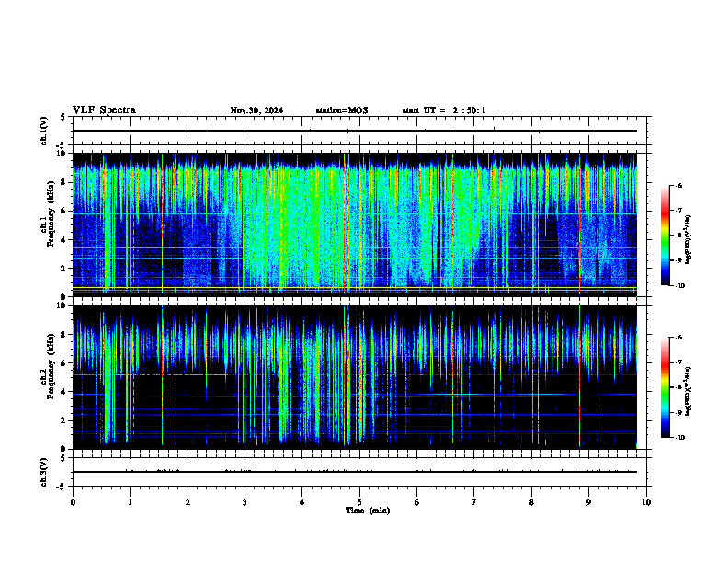Click the ch.2 "log(PSD)(V²/Hz)" colorbar label
The image size is (728, 563).
(688, 392)
